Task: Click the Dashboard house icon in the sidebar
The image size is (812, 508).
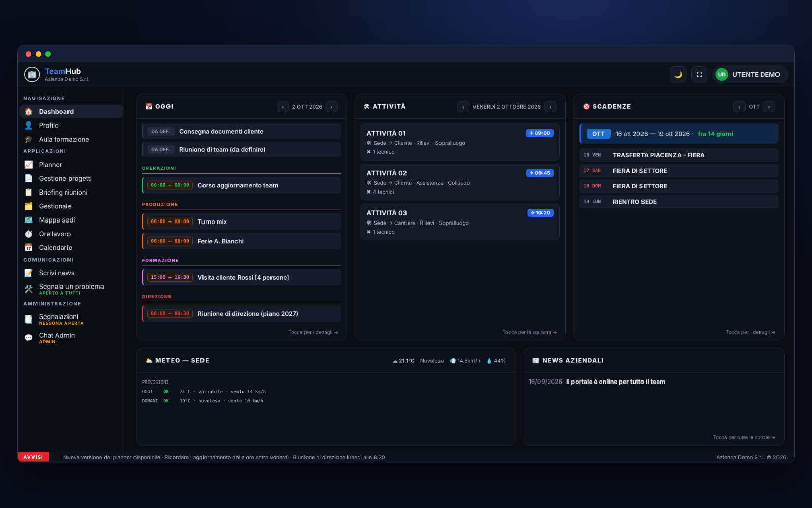Action: click(x=29, y=111)
